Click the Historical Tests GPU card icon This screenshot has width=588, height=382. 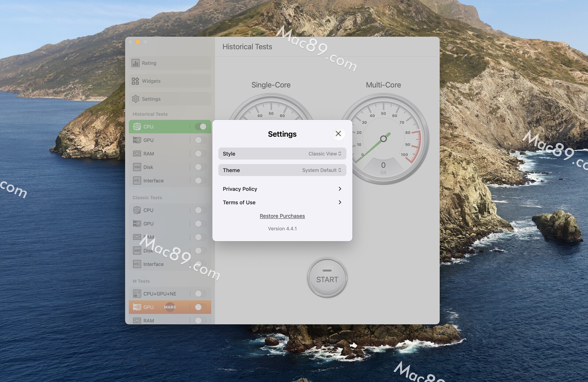click(137, 140)
